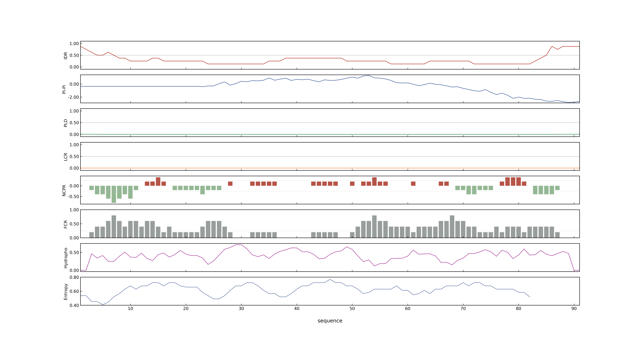
Task: Click the LCR axis label
Action: (66, 157)
